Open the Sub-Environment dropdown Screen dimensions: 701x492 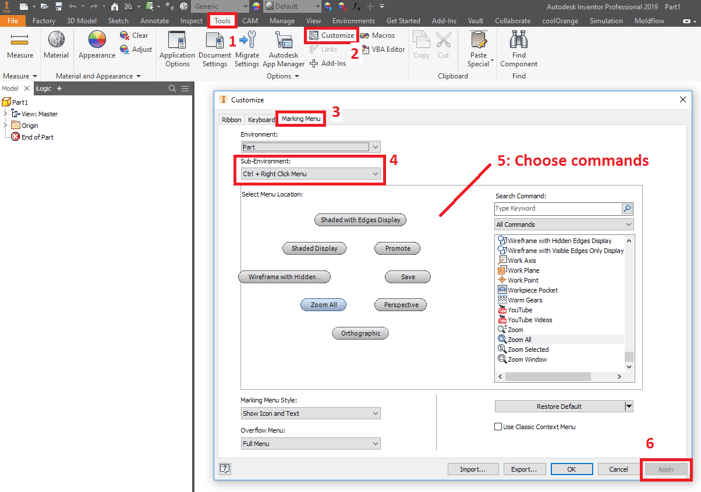(x=310, y=174)
